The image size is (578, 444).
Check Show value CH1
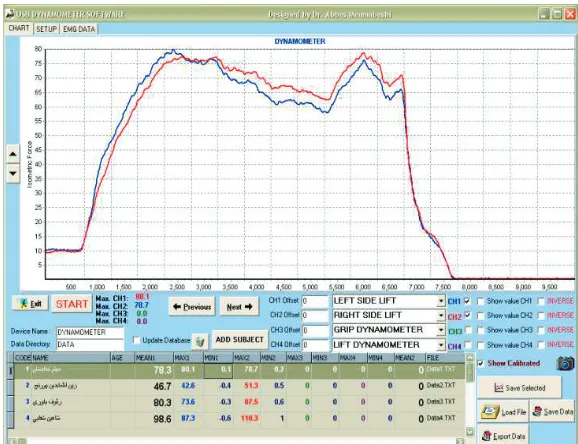coord(481,301)
